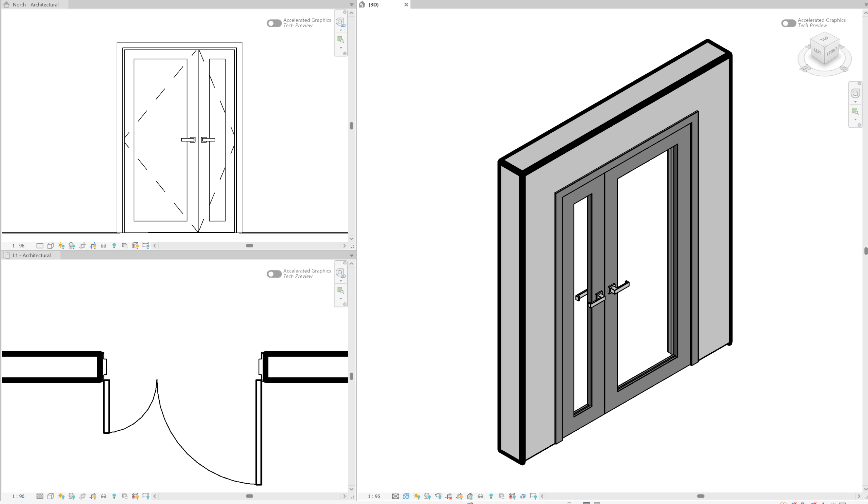Click Unlocked 3D View house icon
868x504 pixels.
point(470,496)
